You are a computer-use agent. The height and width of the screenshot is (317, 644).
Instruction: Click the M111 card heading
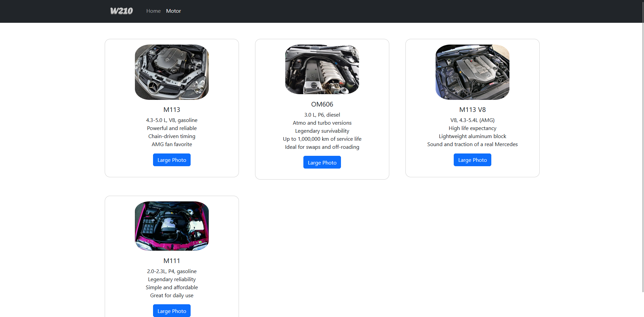click(x=171, y=261)
